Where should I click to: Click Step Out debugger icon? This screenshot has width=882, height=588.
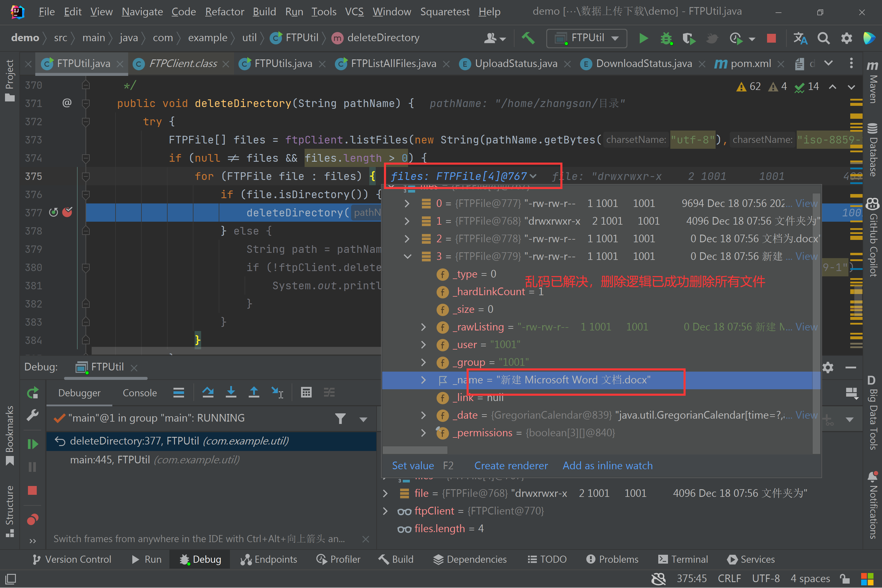pos(254,392)
